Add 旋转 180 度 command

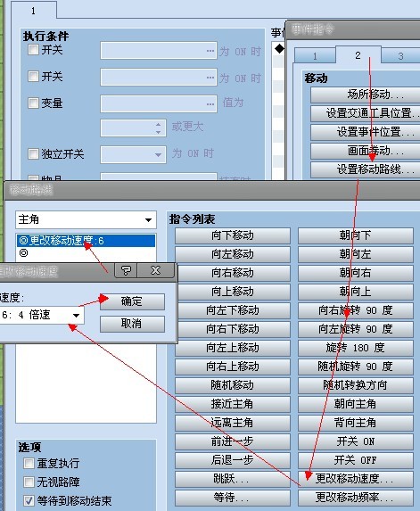(x=356, y=348)
